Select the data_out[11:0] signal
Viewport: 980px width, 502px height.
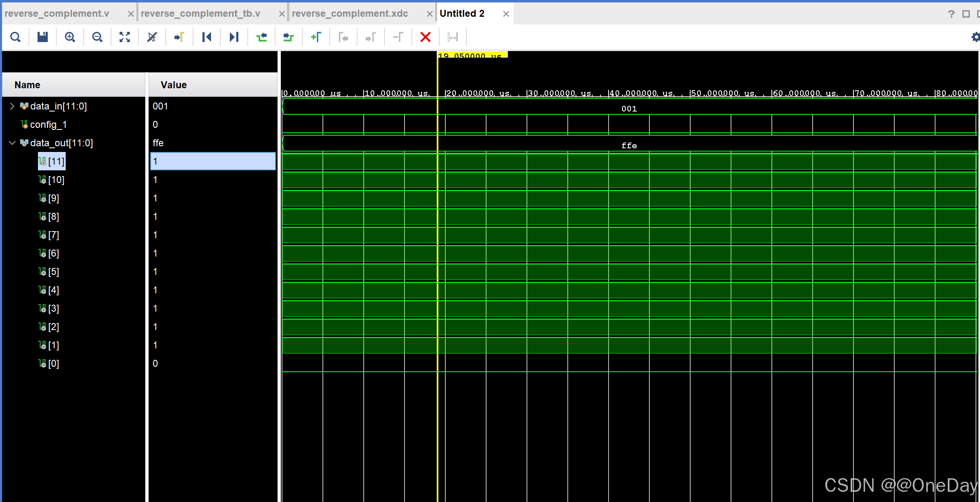click(x=62, y=143)
